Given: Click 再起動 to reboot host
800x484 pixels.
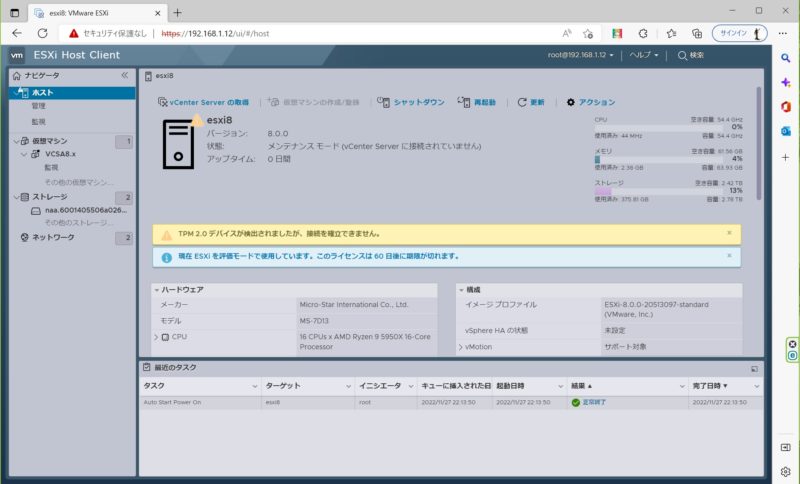Looking at the screenshot, I should pyautogui.click(x=477, y=102).
